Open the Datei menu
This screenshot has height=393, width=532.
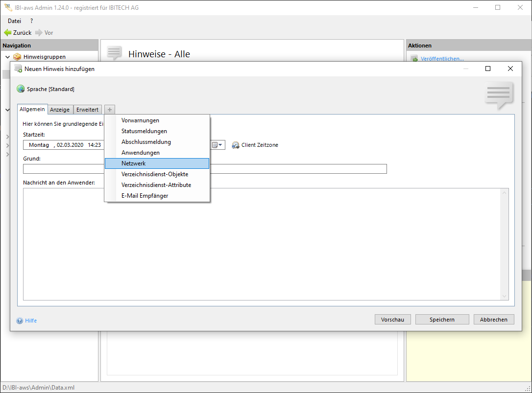coord(15,21)
